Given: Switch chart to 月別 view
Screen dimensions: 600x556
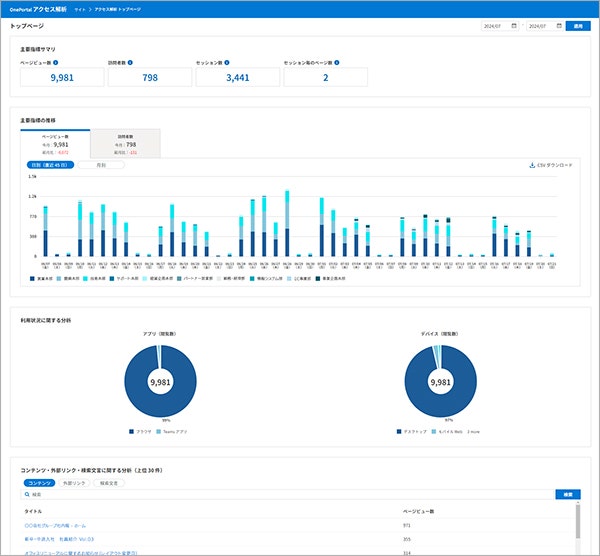Looking at the screenshot, I should tap(100, 165).
